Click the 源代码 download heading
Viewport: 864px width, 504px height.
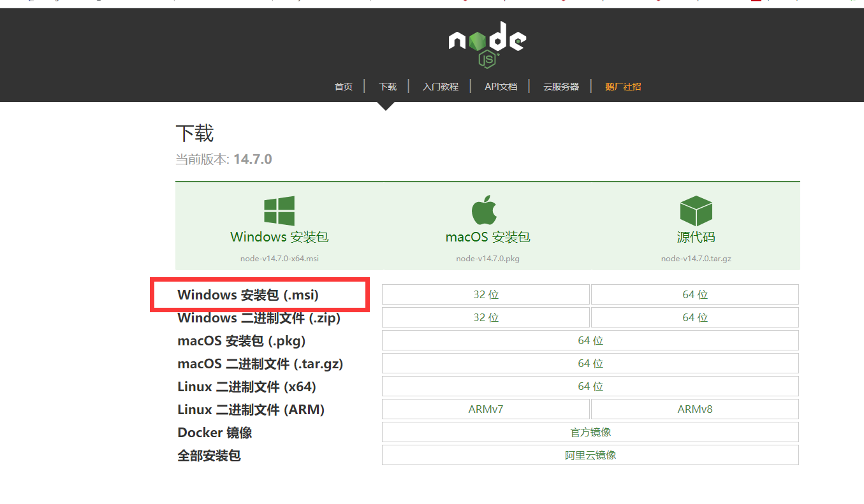(696, 237)
